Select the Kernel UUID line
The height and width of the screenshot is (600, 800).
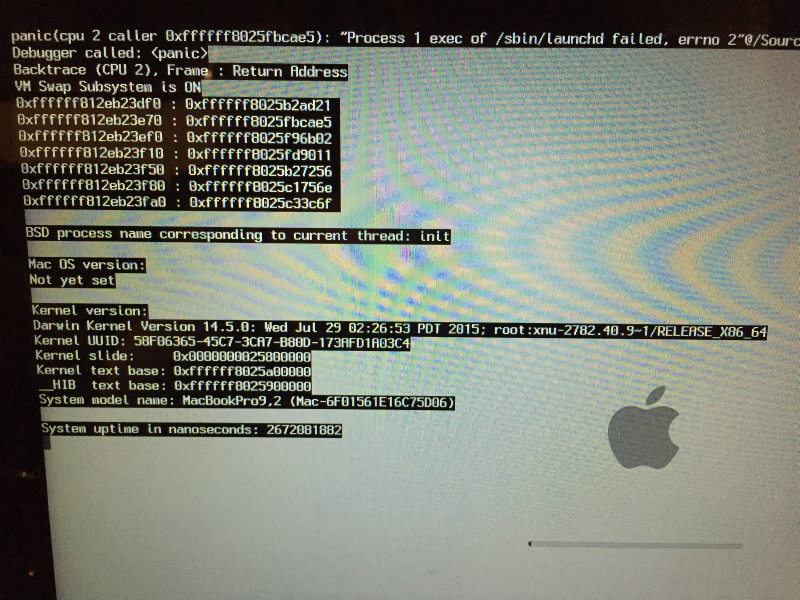[x=222, y=342]
